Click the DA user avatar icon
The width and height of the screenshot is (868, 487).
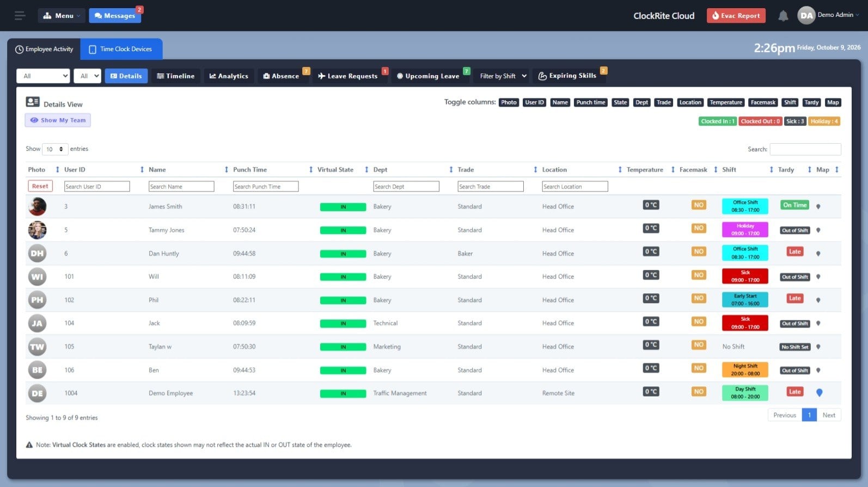coord(806,15)
